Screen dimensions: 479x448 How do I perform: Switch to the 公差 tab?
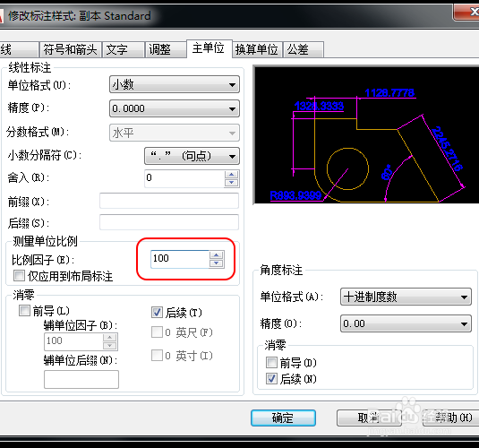pos(304,49)
